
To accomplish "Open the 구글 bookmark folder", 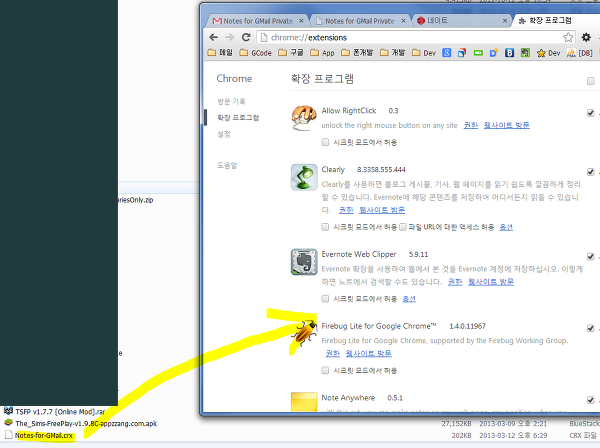I will (291, 53).
